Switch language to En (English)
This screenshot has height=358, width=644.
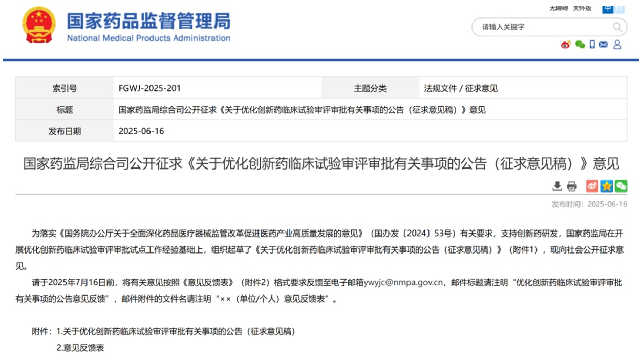(619, 8)
